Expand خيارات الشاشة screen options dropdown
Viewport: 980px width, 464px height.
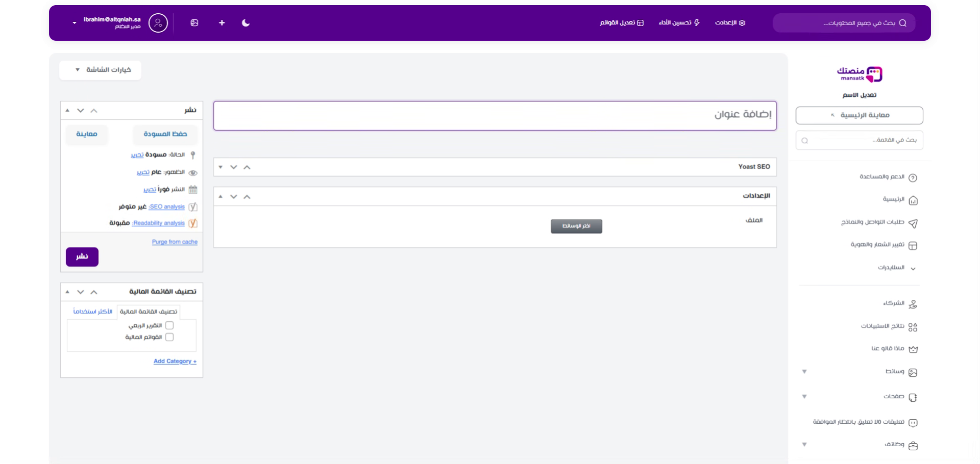point(101,70)
